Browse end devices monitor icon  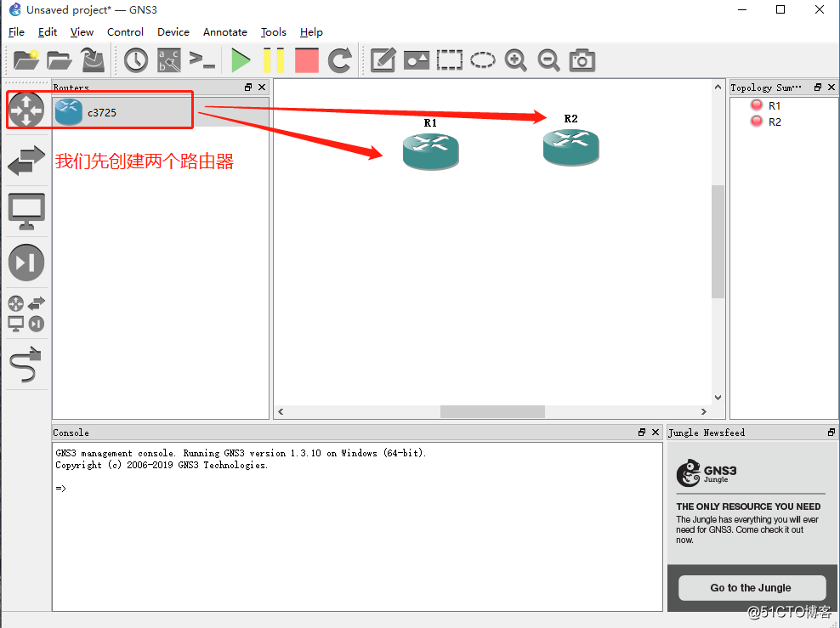click(26, 211)
